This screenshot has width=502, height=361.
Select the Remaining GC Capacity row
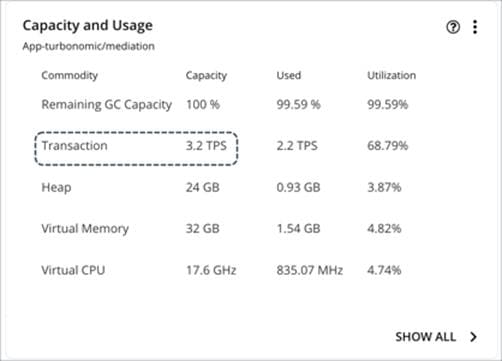point(229,105)
